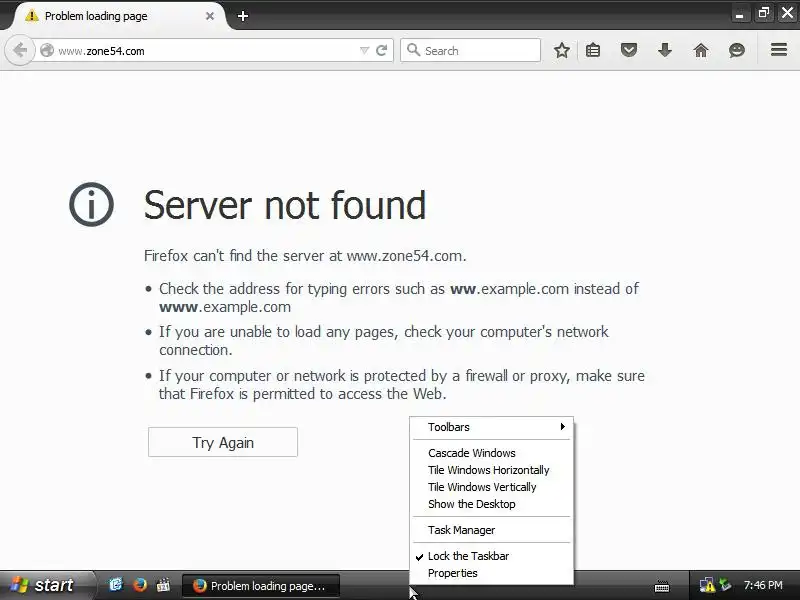
Task: Open the Windows start button
Action: pyautogui.click(x=46, y=585)
